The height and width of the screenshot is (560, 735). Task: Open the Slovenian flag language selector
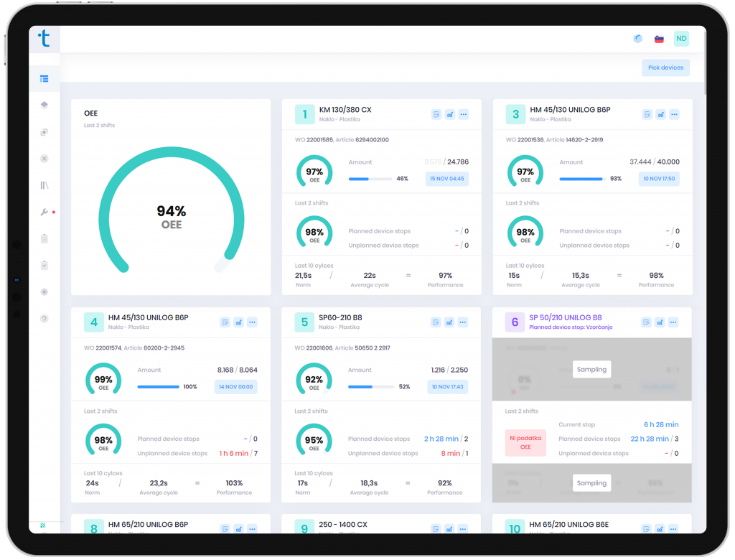(x=660, y=38)
